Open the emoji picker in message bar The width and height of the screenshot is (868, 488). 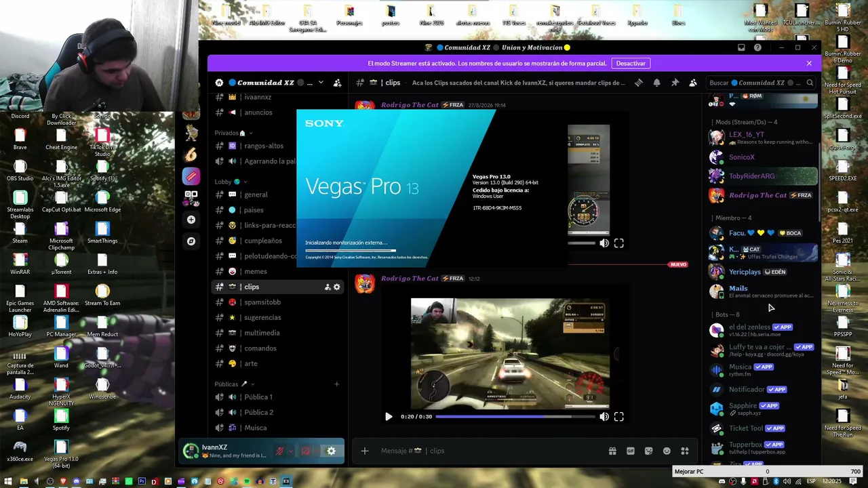[667, 451]
